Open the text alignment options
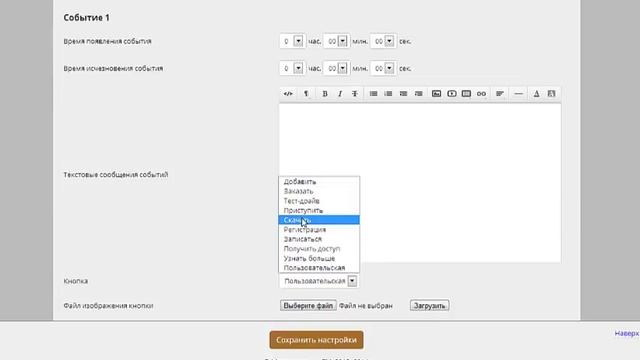Screen dimensions: 640x360 point(500,94)
